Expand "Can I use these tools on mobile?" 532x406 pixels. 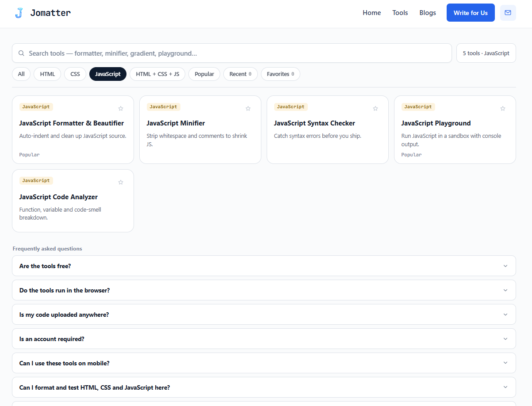[x=264, y=363]
